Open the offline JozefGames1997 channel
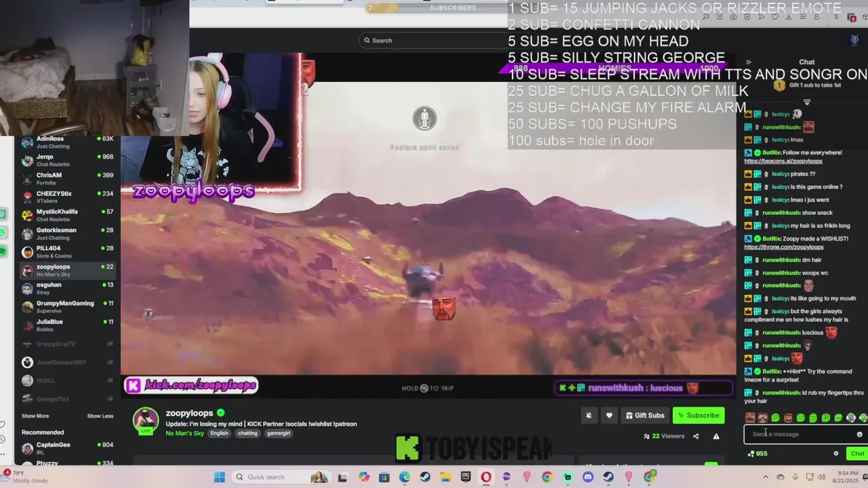 [67, 363]
